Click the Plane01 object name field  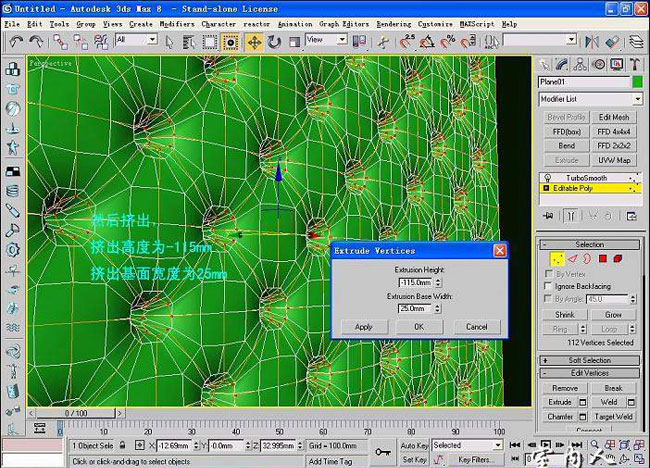584,82
